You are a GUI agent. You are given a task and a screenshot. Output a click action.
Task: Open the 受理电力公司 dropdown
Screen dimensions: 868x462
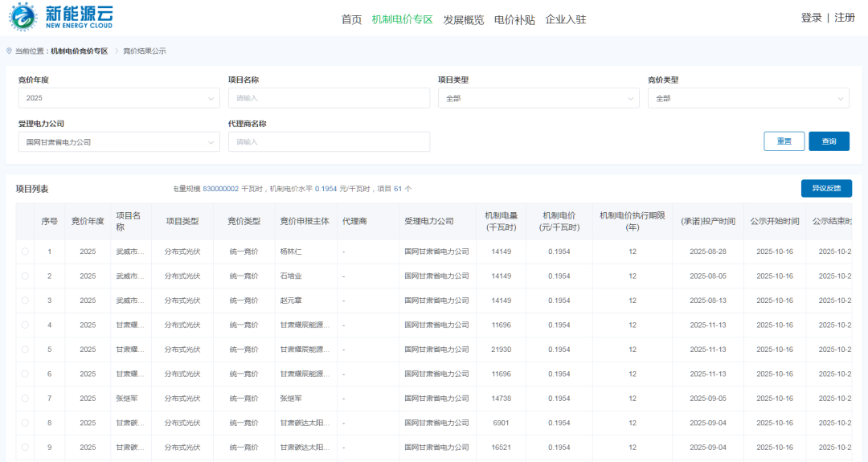(118, 142)
